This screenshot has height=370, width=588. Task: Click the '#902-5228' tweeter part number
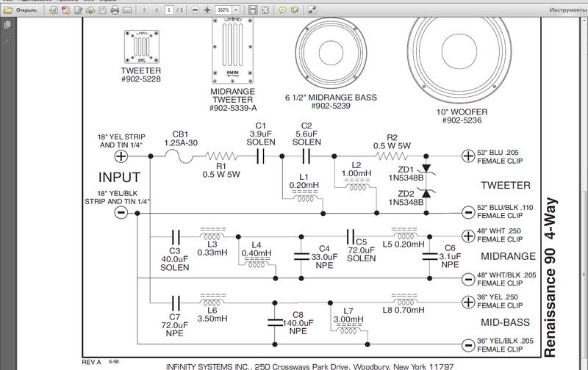141,79
